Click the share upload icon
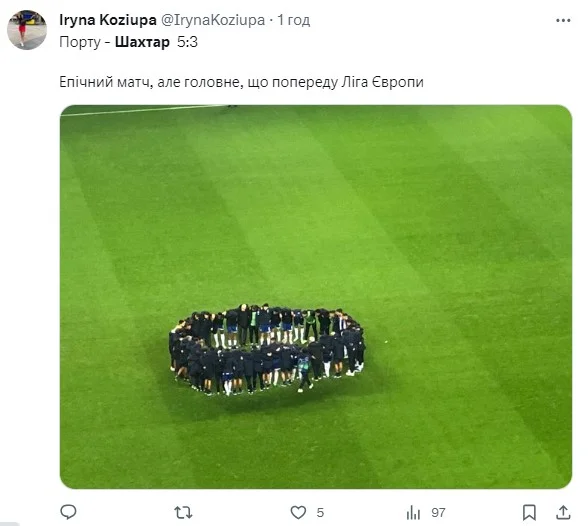The width and height of the screenshot is (588, 526). point(563,512)
